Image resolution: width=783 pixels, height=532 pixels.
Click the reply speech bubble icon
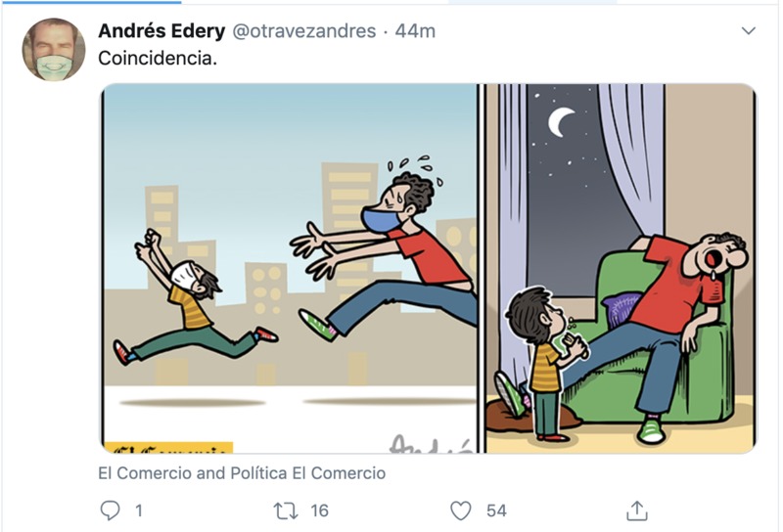coord(110,510)
